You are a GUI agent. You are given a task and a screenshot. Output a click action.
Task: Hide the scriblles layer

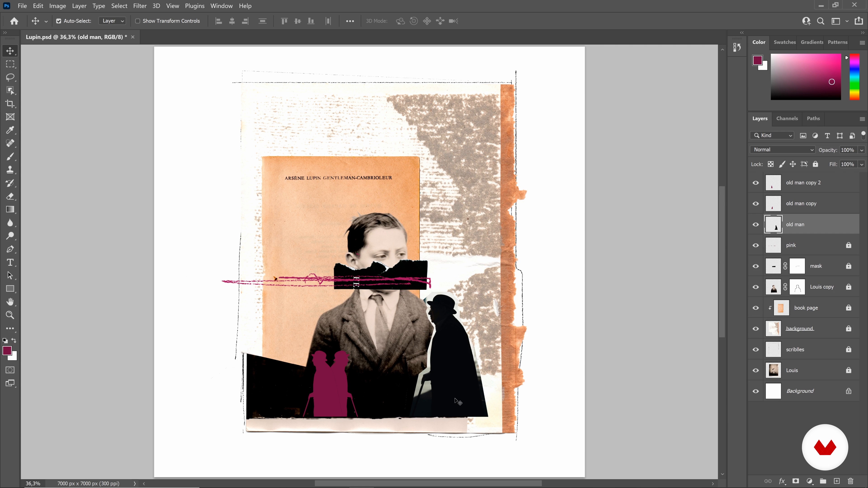756,350
